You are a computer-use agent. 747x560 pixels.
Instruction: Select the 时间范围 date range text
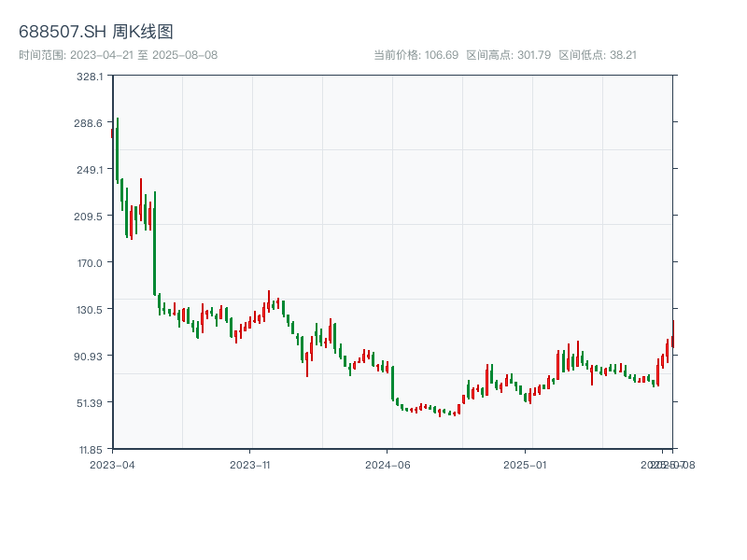point(119,55)
